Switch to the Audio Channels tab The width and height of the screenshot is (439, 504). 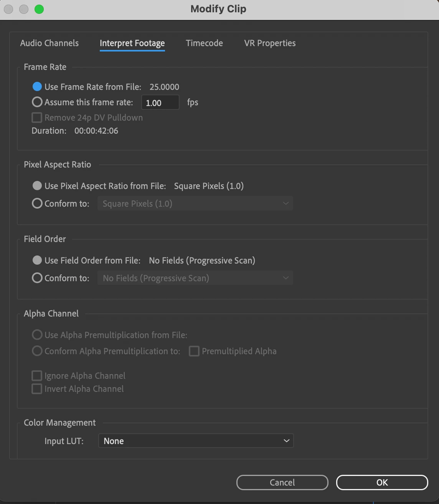[x=50, y=43]
